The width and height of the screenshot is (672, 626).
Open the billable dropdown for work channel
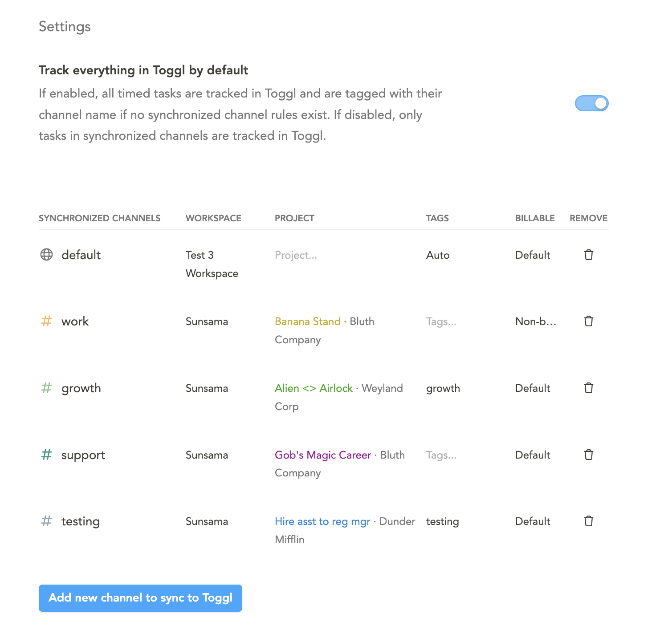[535, 321]
